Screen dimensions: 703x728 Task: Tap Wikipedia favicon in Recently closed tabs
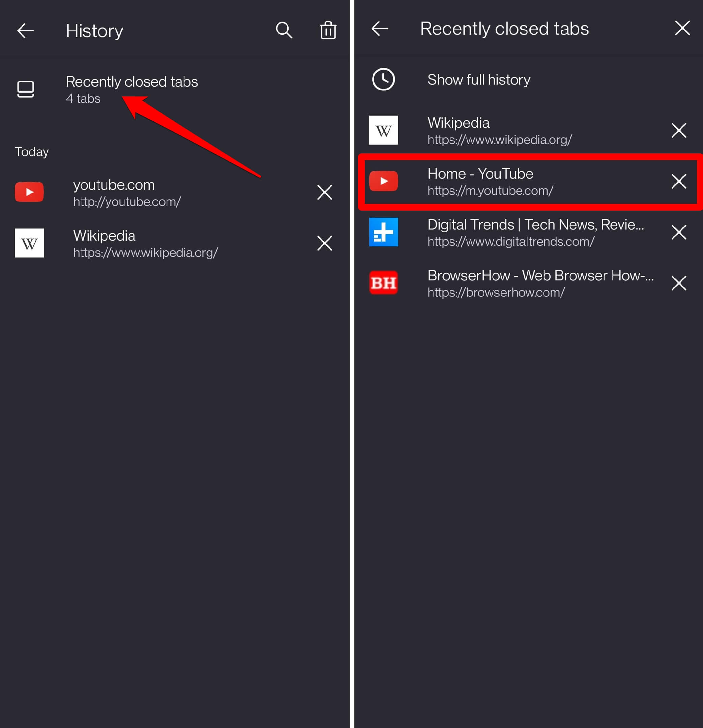[383, 130]
